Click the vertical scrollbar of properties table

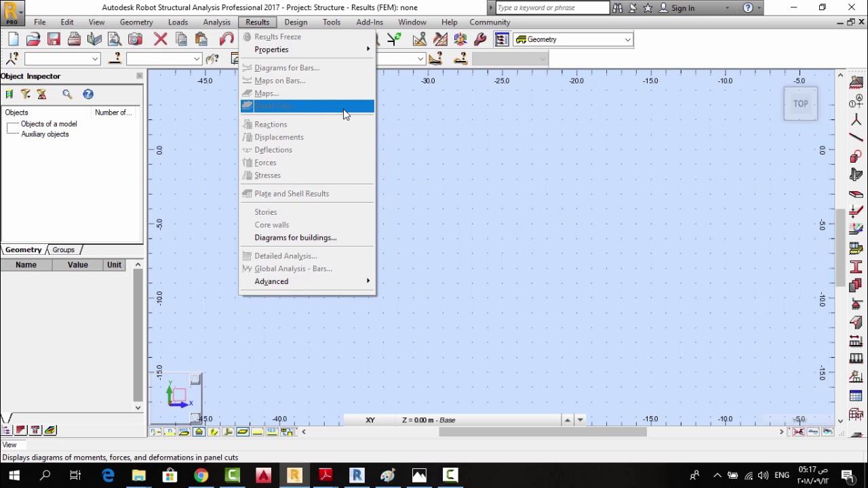tap(138, 335)
